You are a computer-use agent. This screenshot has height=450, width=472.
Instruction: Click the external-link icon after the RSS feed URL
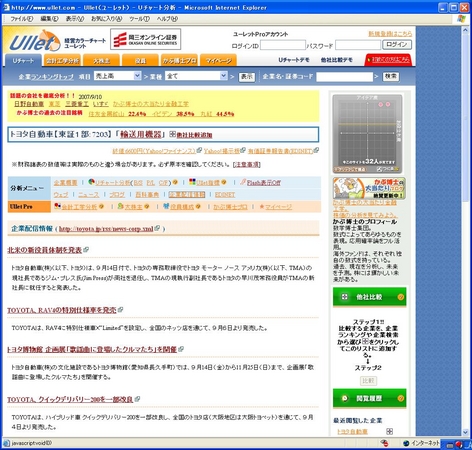[x=157, y=228]
